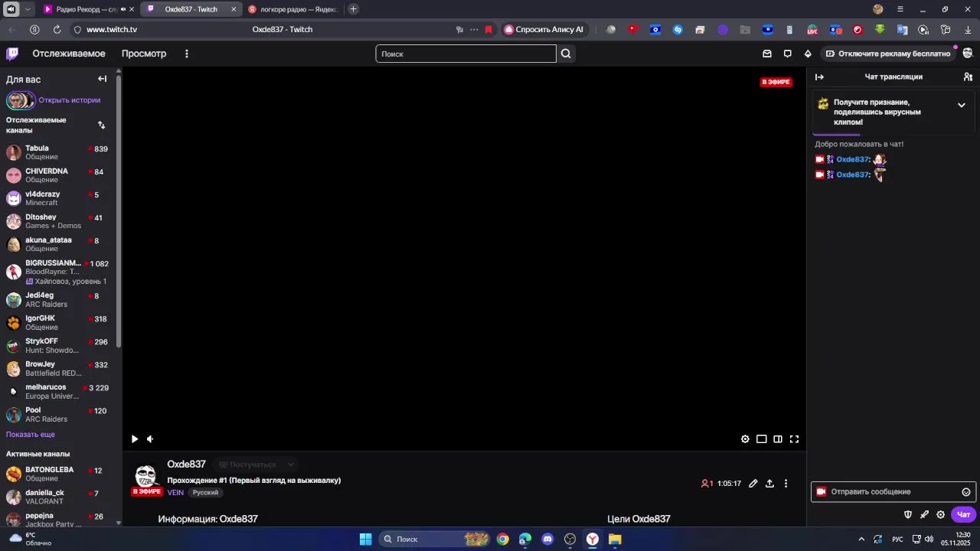Screen dimensions: 980x551
Task: Click the 0xde837 streamer avatar
Action: pyautogui.click(x=145, y=476)
